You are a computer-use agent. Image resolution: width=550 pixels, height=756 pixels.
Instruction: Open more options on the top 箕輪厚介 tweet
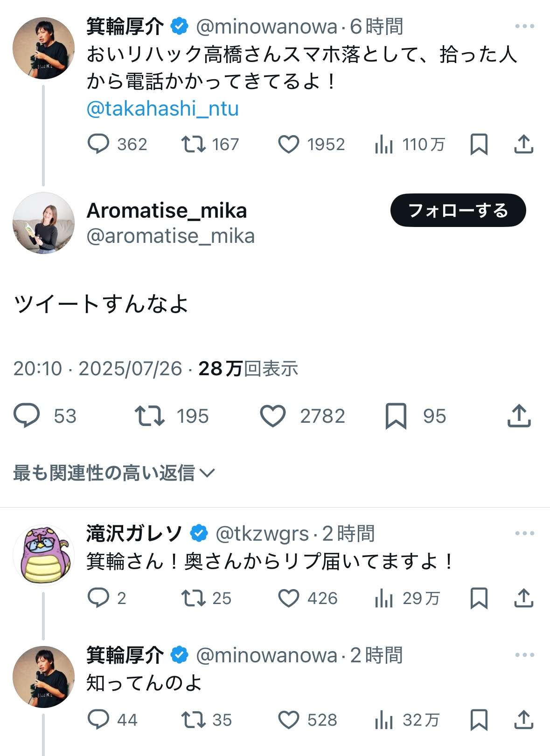pyautogui.click(x=524, y=27)
